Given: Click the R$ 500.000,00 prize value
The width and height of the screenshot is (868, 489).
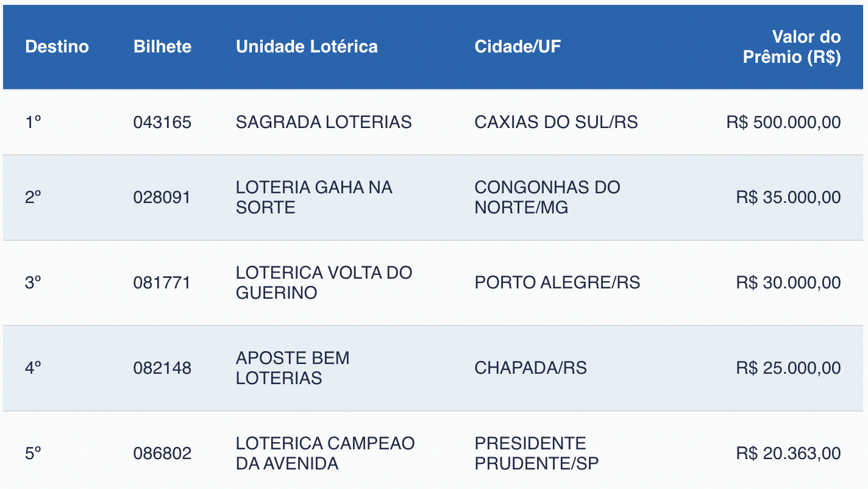Looking at the screenshot, I should 783,123.
